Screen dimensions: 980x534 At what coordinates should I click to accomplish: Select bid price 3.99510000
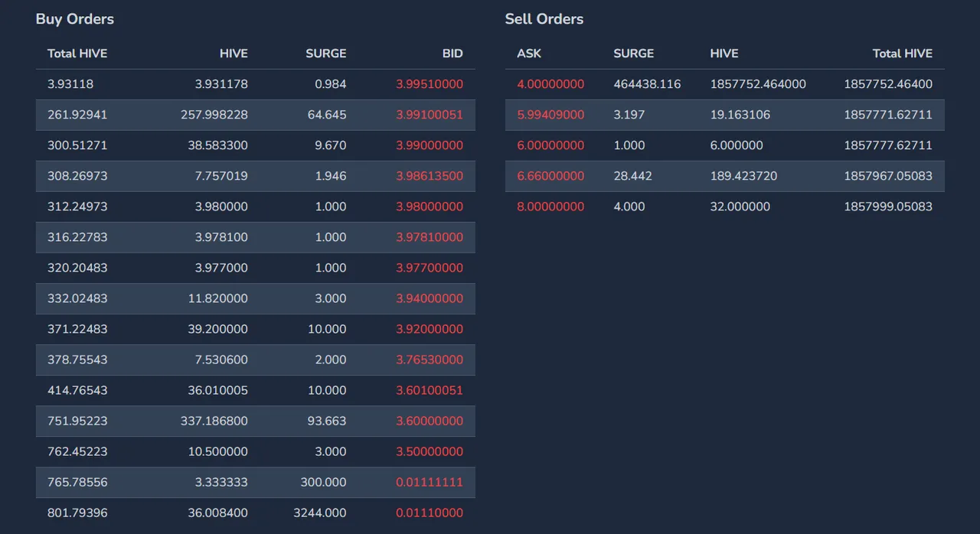click(x=430, y=84)
